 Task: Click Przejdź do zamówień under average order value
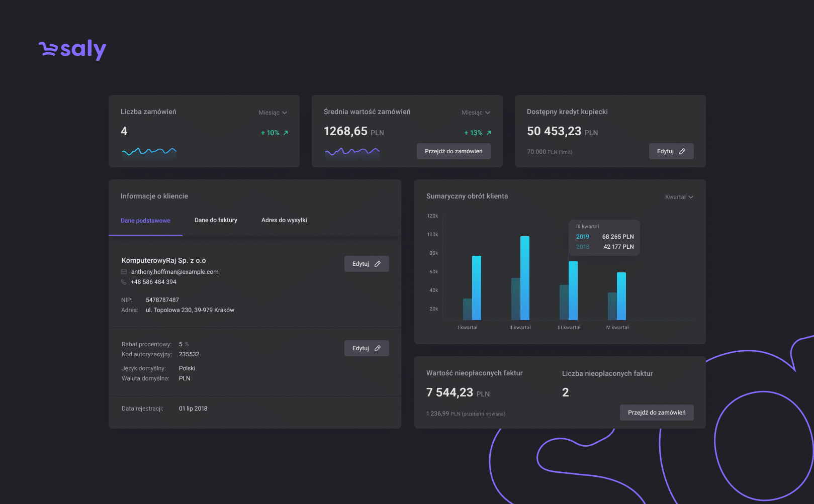coord(454,151)
